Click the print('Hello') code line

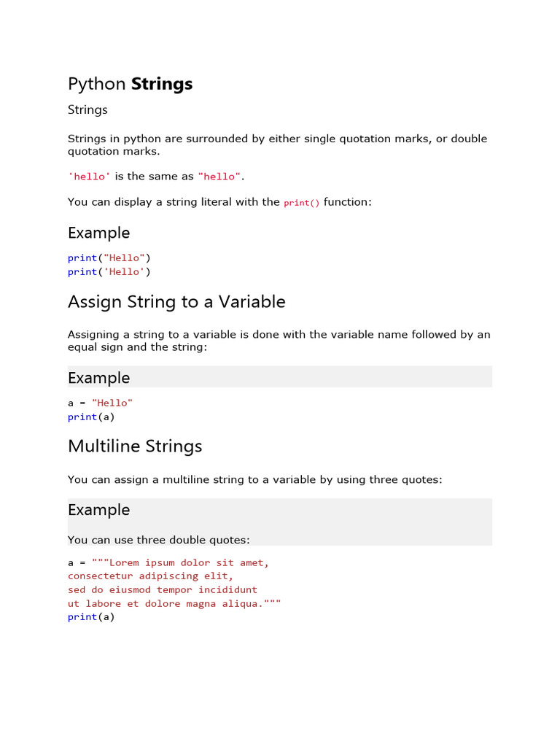(109, 271)
